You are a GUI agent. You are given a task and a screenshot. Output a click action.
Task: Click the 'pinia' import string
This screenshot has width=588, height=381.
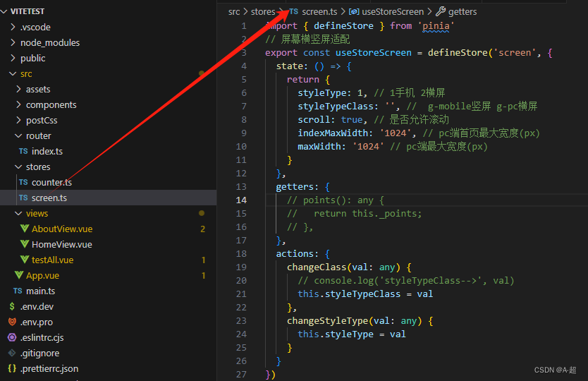tap(436, 26)
